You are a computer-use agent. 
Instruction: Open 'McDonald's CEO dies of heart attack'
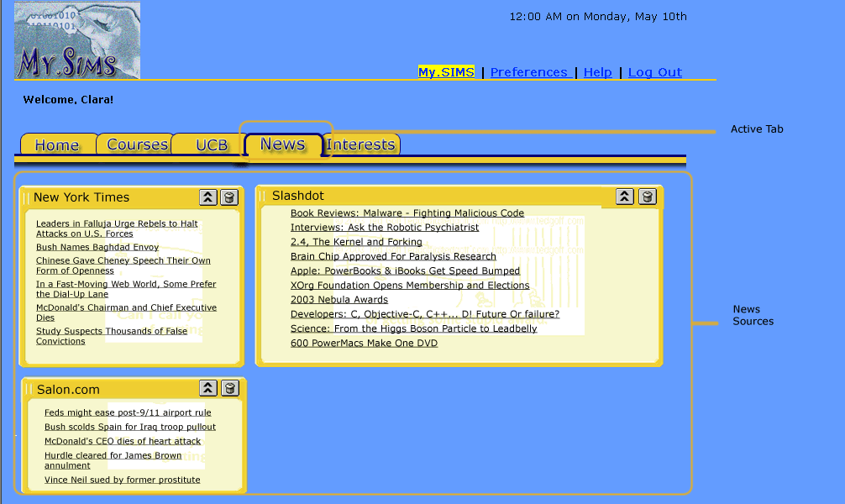[x=123, y=441]
